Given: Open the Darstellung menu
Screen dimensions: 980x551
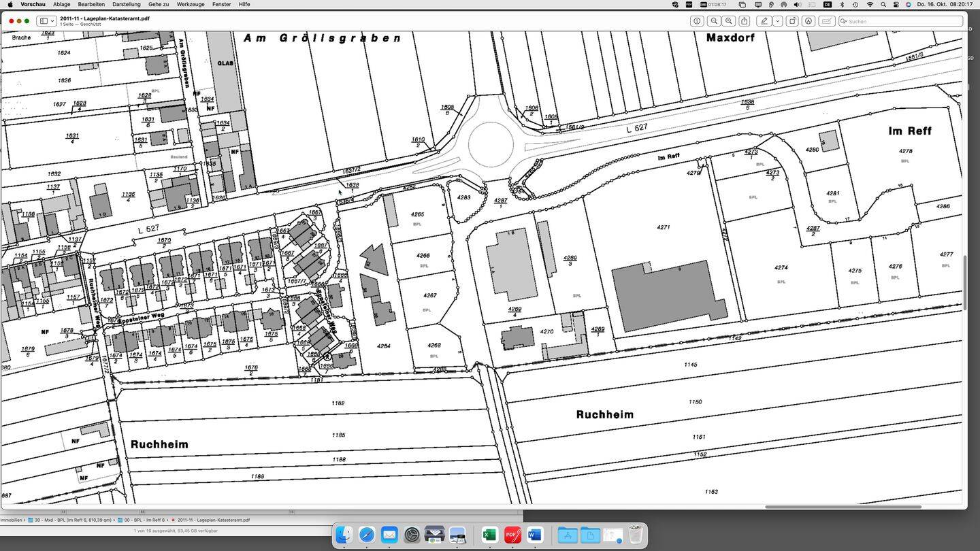Looking at the screenshot, I should pyautogui.click(x=126, y=4).
